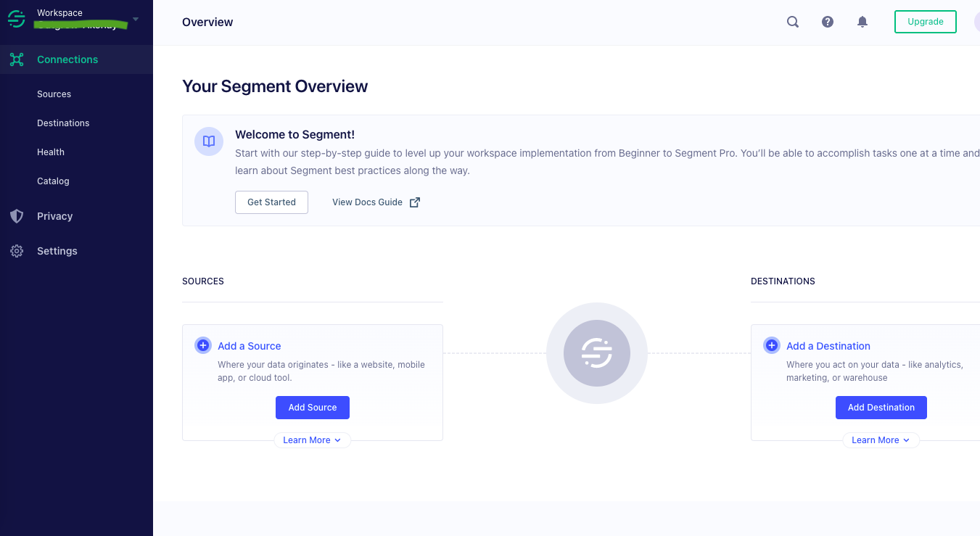
Task: Click the Connections nodes icon
Action: tap(17, 59)
